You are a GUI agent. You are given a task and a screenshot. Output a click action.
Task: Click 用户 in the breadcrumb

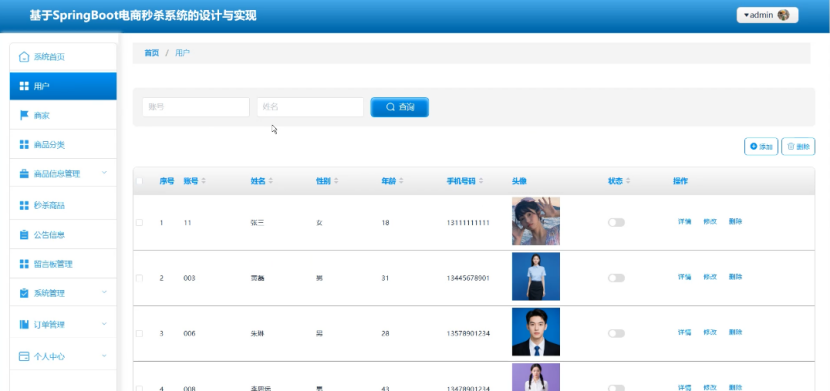182,53
